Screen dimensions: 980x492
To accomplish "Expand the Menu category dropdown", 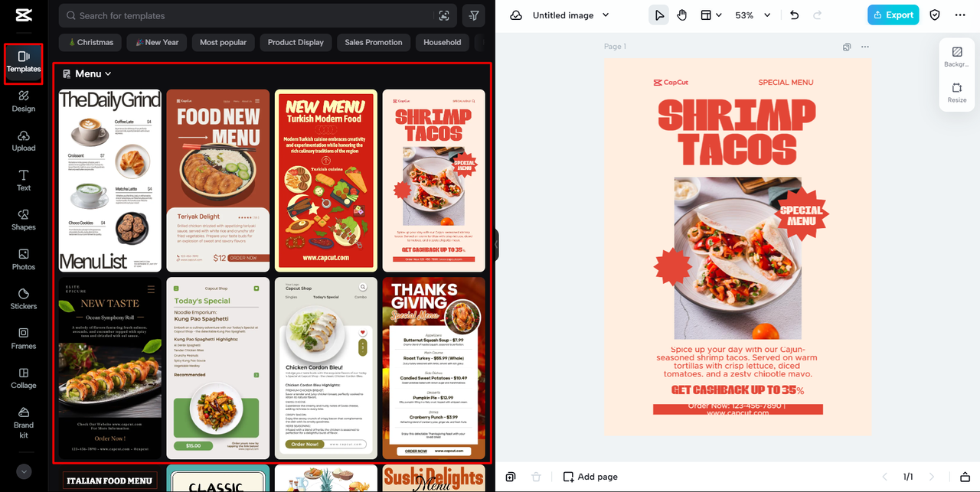I will coord(87,73).
